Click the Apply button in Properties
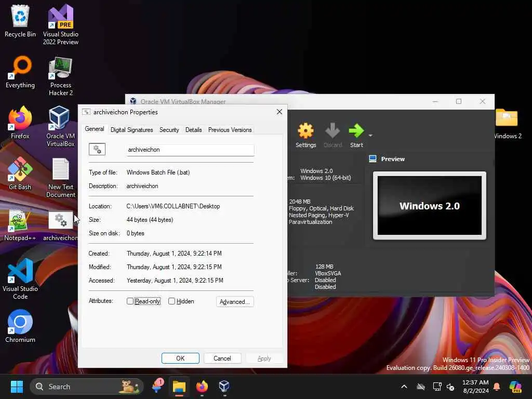The image size is (532, 399). pos(264,358)
